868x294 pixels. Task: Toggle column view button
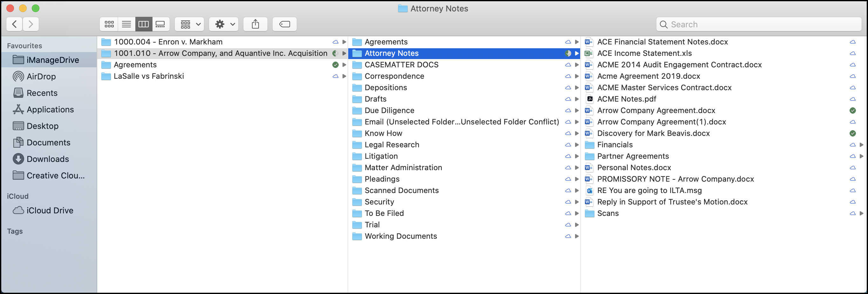pos(144,24)
